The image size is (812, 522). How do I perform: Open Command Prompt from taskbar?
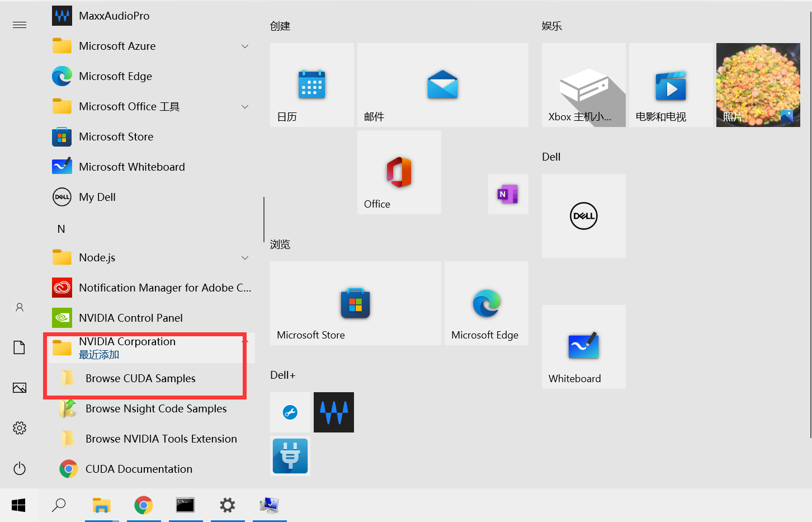[186, 505]
